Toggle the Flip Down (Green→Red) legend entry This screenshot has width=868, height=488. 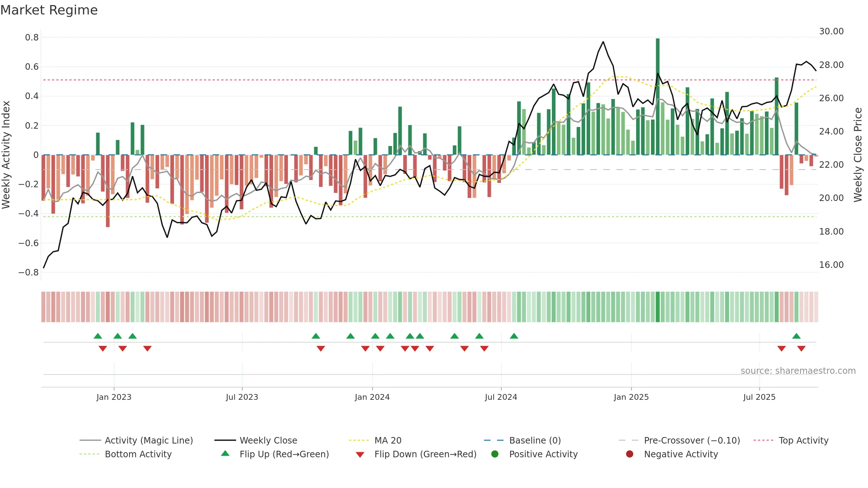click(x=416, y=454)
